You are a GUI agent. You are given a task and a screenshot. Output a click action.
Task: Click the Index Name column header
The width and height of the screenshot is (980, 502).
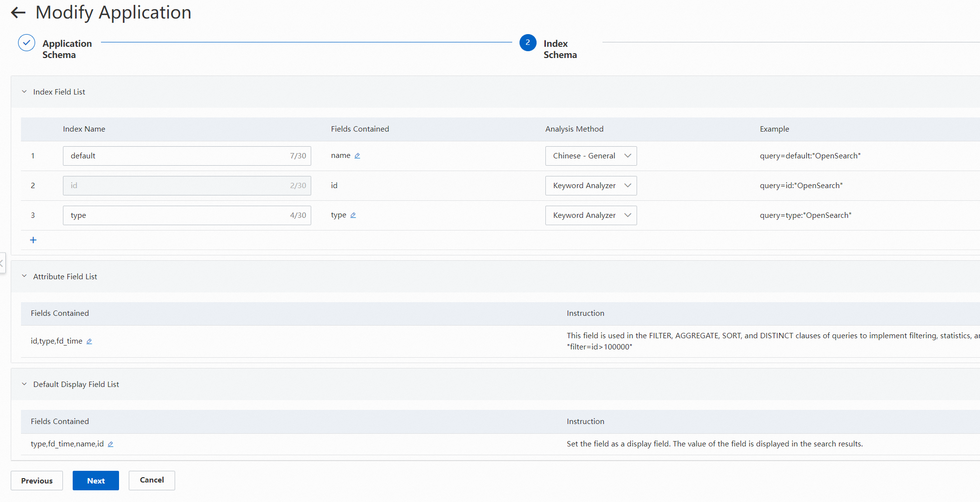(84, 129)
